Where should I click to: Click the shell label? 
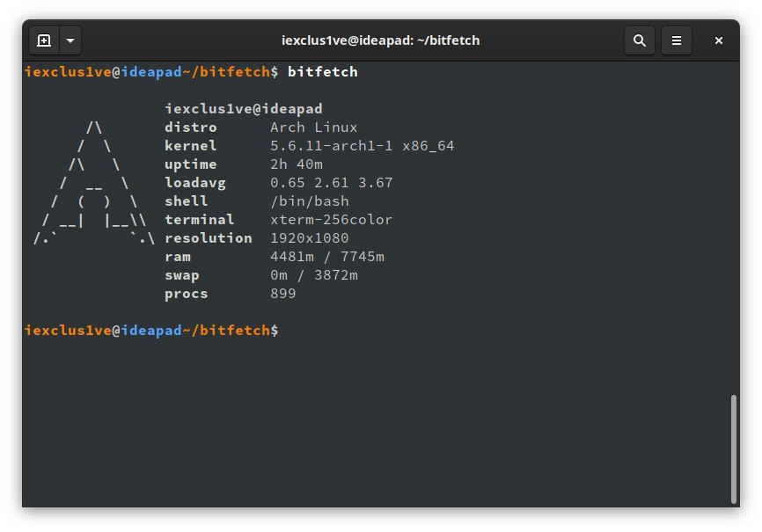pyautogui.click(x=187, y=201)
